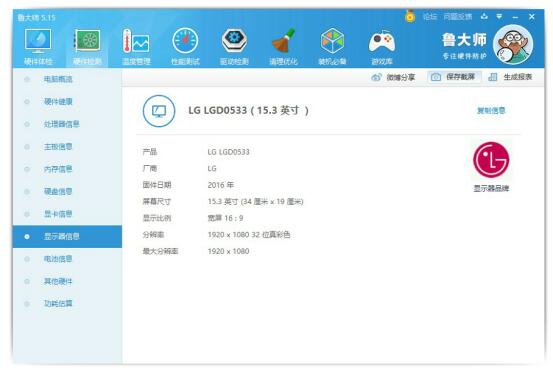Click the 屏幕尺寸 row label
This screenshot has width=553, height=371.
coord(157,202)
